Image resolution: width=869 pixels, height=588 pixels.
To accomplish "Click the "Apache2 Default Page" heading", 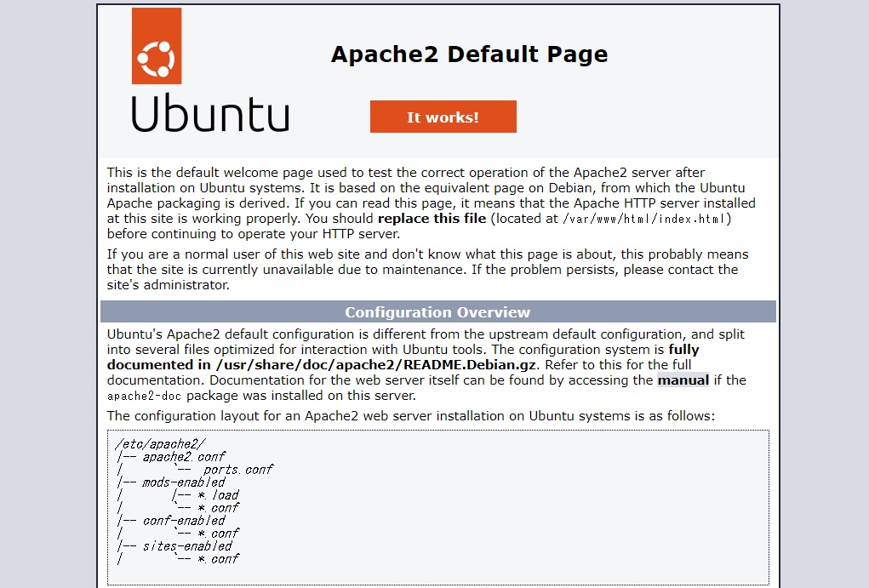I will (469, 54).
